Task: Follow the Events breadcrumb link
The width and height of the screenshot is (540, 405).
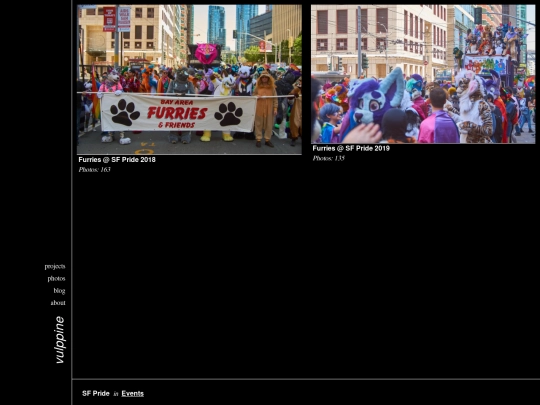Action: pos(133,394)
